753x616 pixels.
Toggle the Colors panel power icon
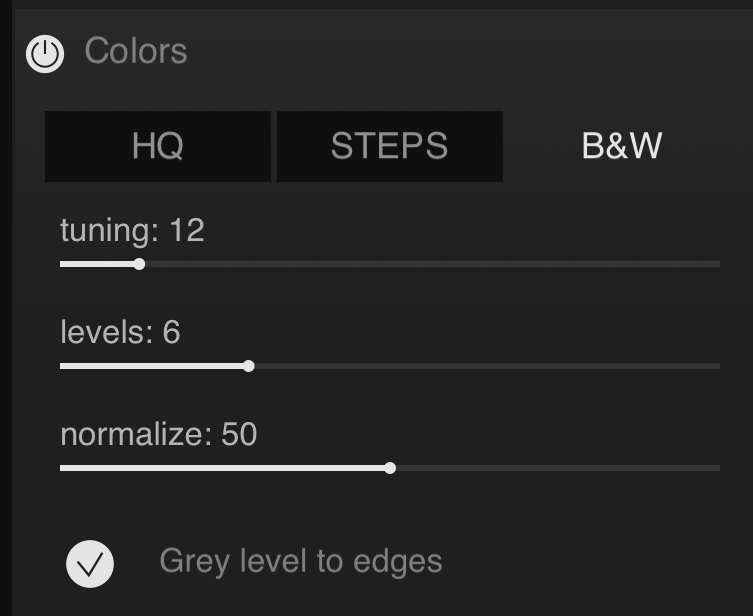click(x=45, y=53)
